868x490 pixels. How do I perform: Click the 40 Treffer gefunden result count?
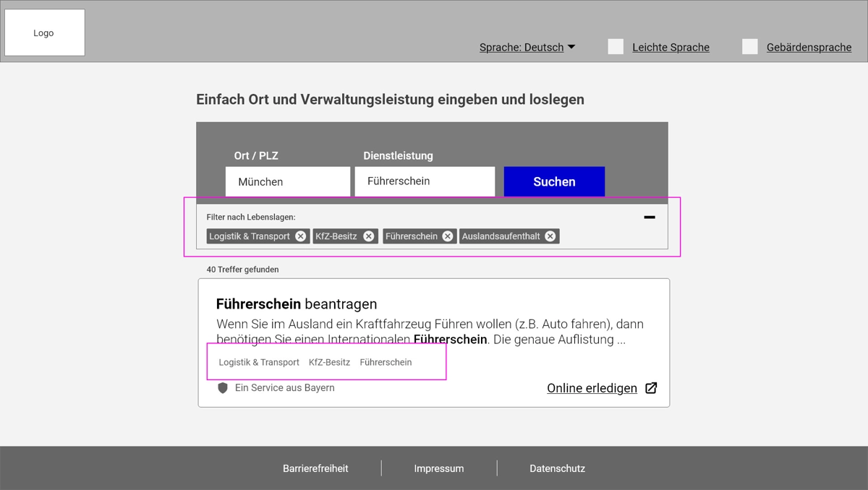[242, 270]
